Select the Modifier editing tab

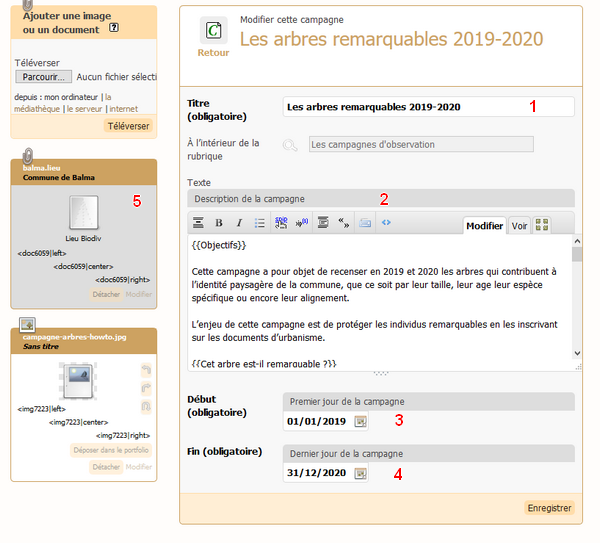coord(485,226)
